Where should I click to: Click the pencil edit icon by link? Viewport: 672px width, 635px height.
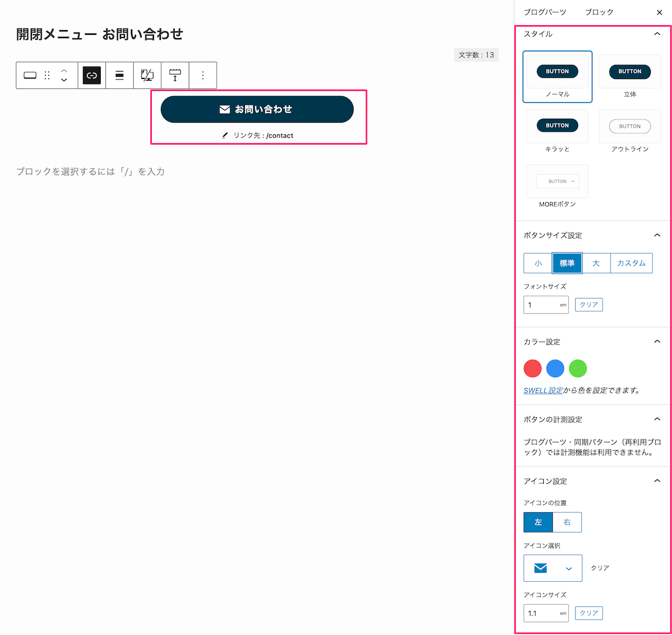coord(225,135)
